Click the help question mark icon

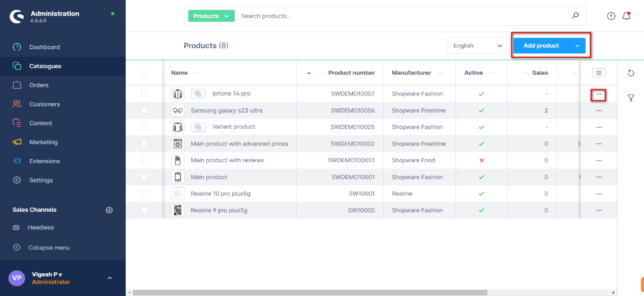(x=611, y=16)
